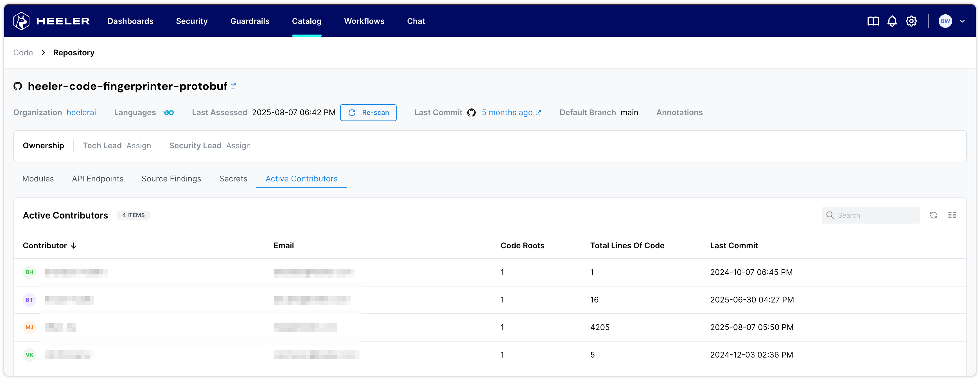Assign a Tech Lead
The width and height of the screenshot is (980, 380).
tap(139, 145)
